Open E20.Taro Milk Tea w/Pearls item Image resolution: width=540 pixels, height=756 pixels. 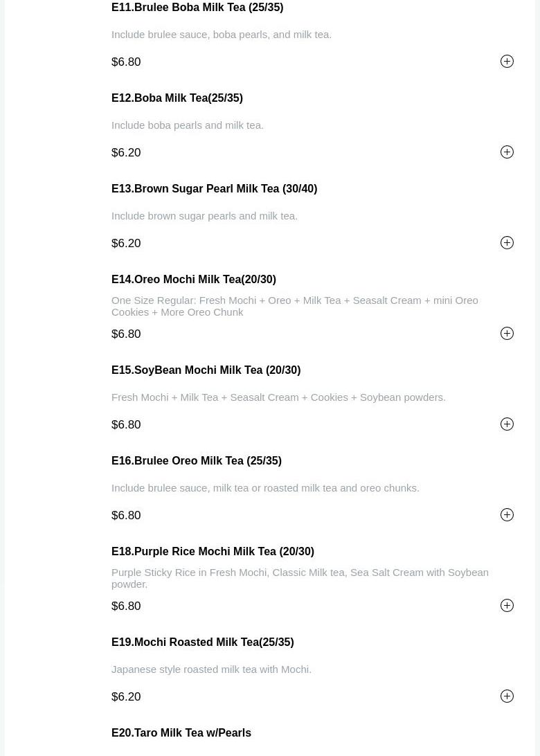(181, 733)
